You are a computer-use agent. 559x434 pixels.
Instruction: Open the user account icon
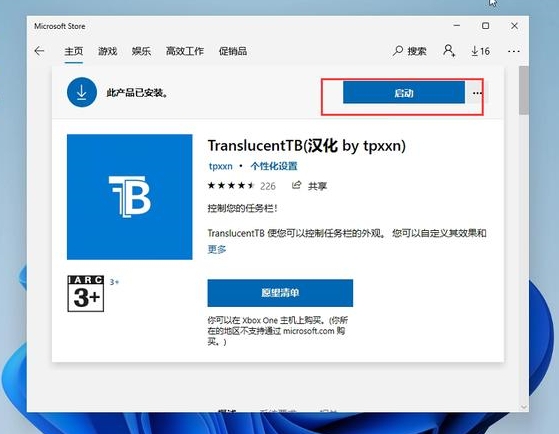pos(449,51)
